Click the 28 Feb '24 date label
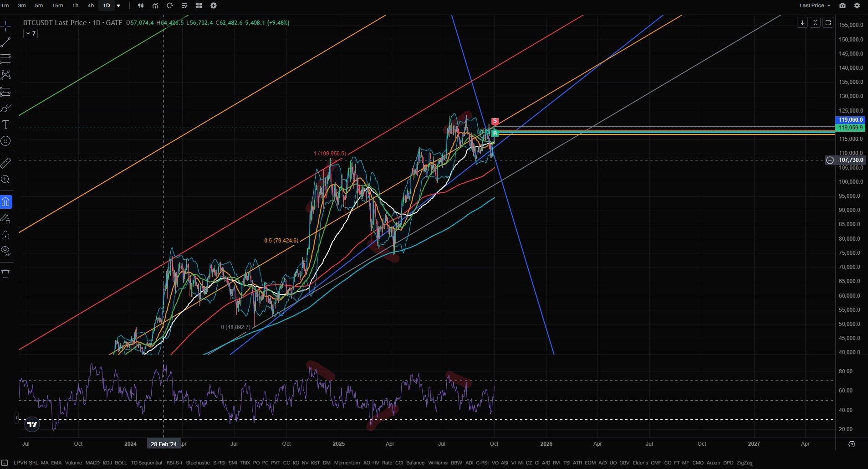Image resolution: width=868 pixels, height=469 pixels. click(163, 444)
